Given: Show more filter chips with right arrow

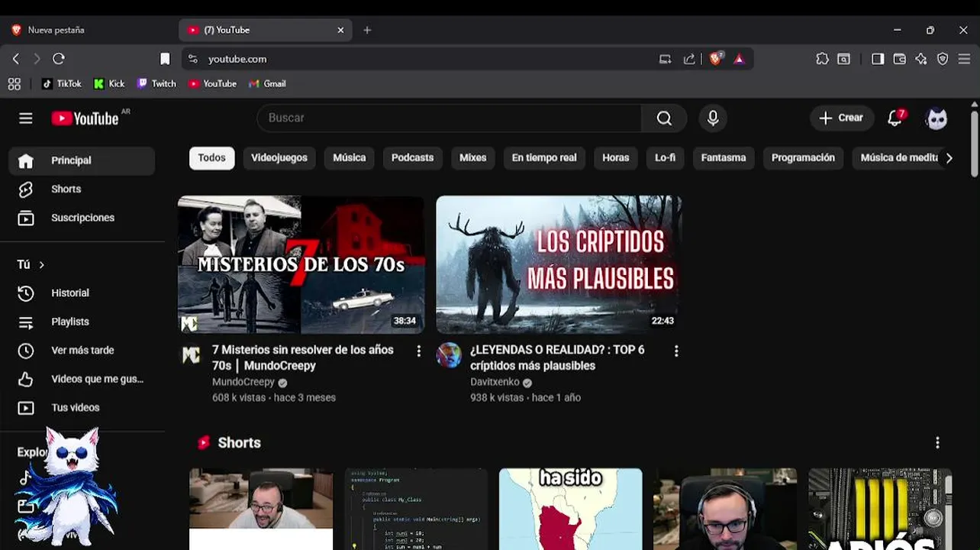Looking at the screenshot, I should tap(949, 158).
